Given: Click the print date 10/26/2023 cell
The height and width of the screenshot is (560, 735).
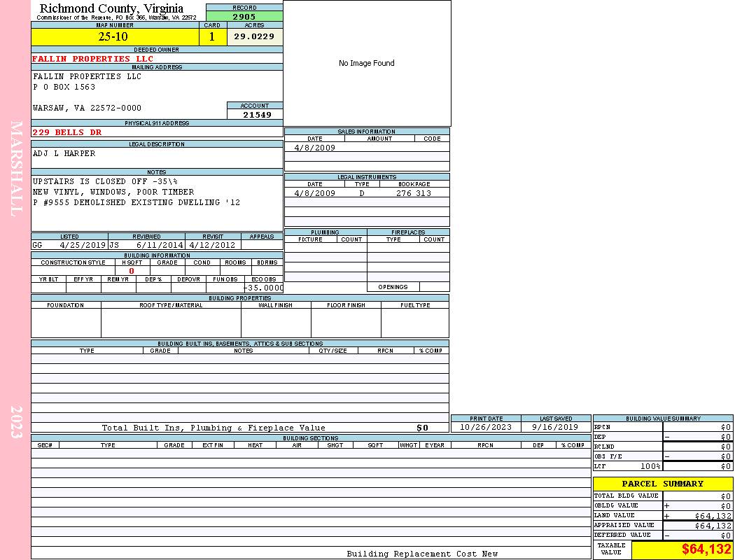Looking at the screenshot, I should pos(486,427).
